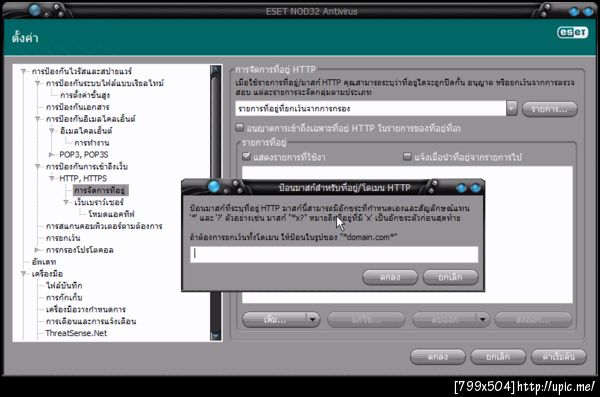Select การกักเก็บ tree item
This screenshot has width=600, height=397.
[x=64, y=297]
